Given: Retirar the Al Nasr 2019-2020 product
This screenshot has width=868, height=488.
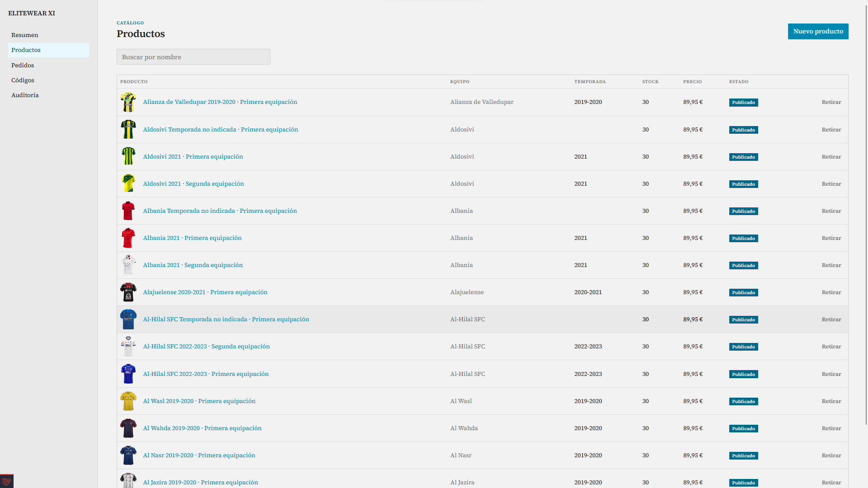Looking at the screenshot, I should point(831,455).
